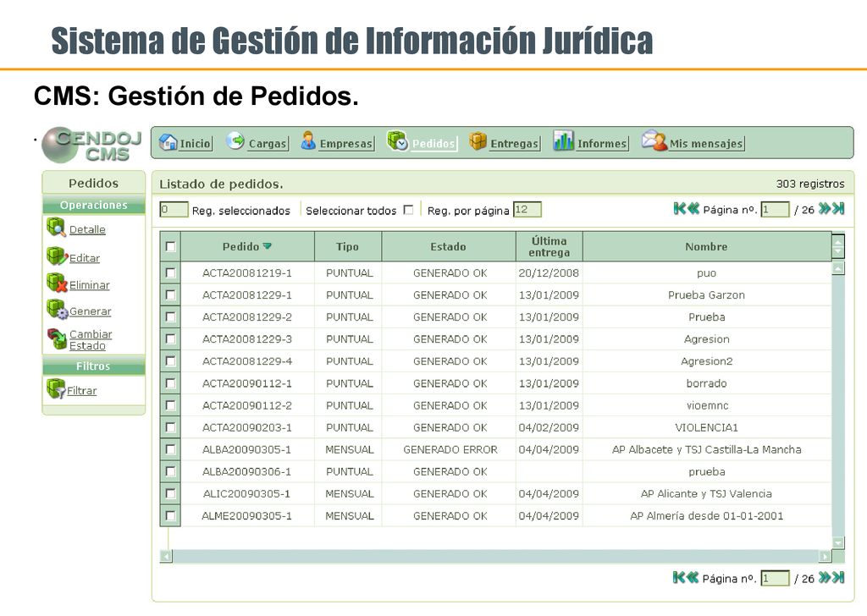Click the Última entrega column header
This screenshot has height=616, width=867.
pyautogui.click(x=549, y=246)
